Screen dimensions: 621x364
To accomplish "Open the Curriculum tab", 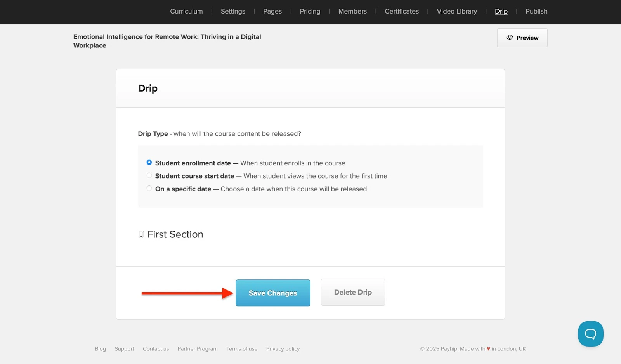I will point(186,11).
